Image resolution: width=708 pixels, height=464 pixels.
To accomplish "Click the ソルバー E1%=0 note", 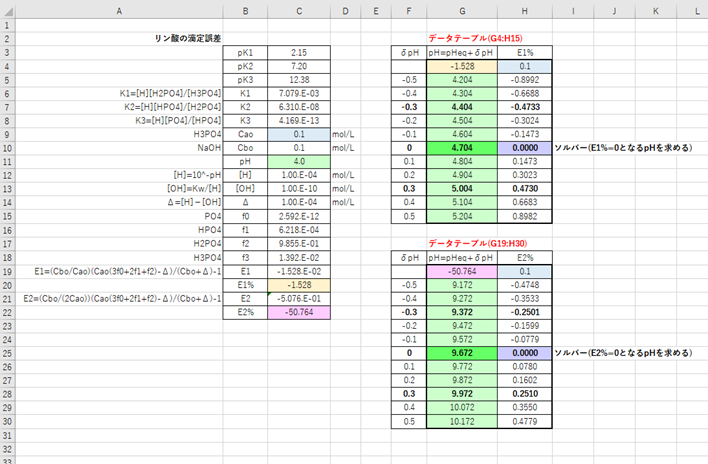I will pyautogui.click(x=623, y=148).
